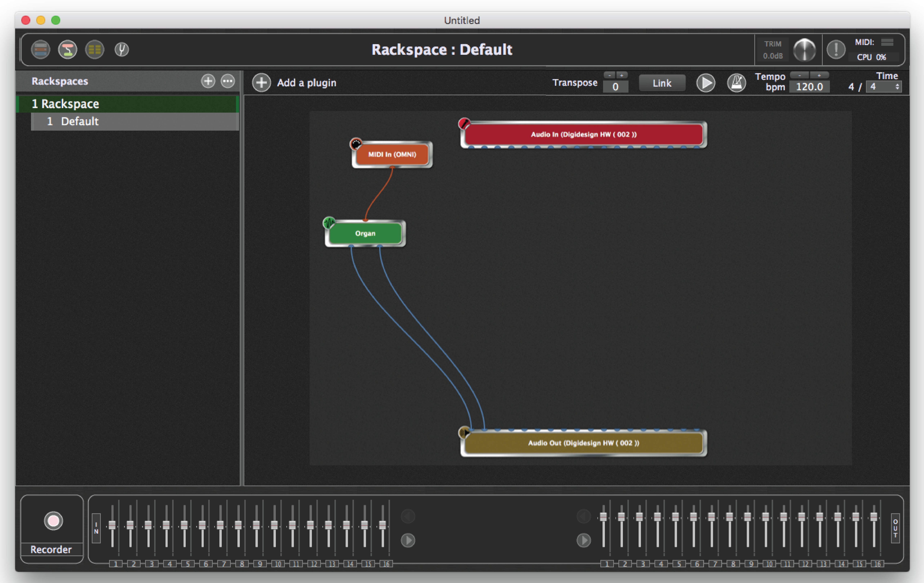The image size is (924, 583).
Task: Decrease transpose with minus button
Action: click(x=609, y=75)
